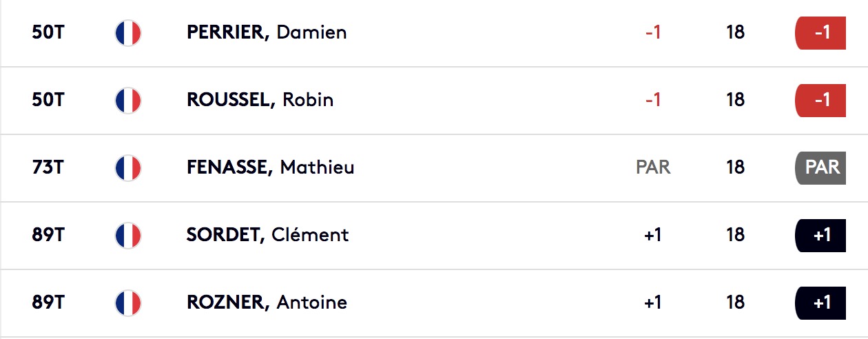Viewport: 868px width, 339px height.
Task: Click the red -1 badge for Perrier
Action: (820, 32)
